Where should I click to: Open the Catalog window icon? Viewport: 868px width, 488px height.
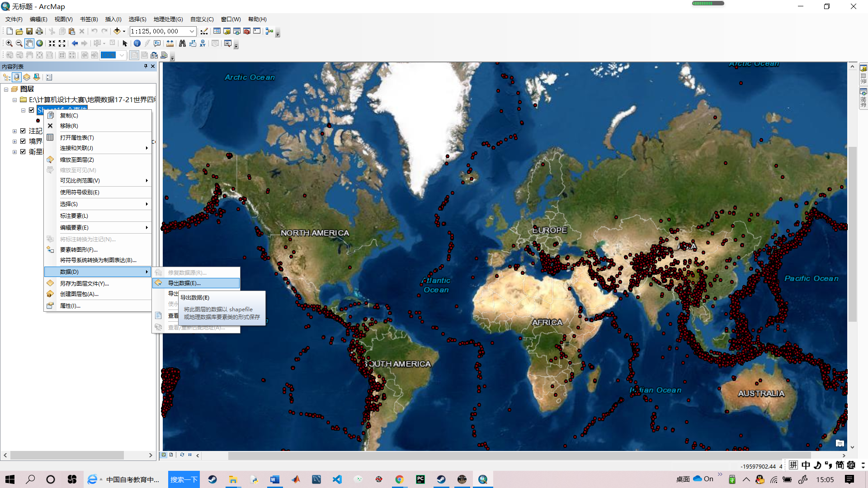point(227,31)
